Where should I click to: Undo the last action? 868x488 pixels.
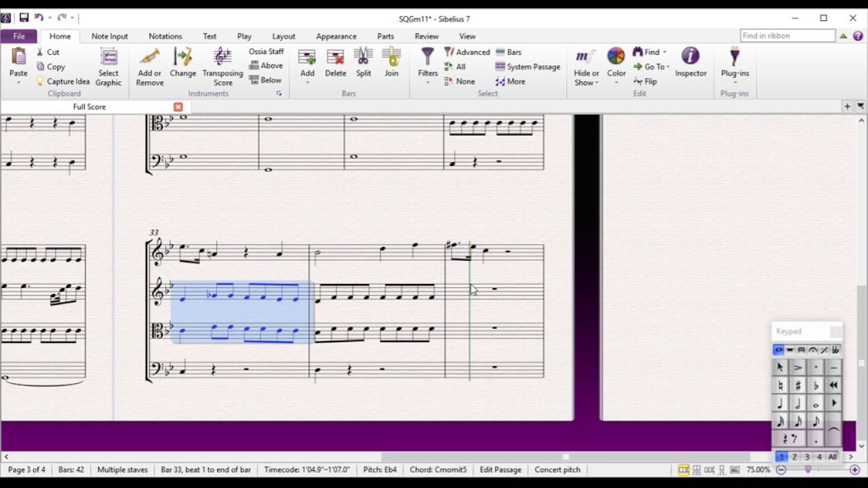pyautogui.click(x=39, y=18)
